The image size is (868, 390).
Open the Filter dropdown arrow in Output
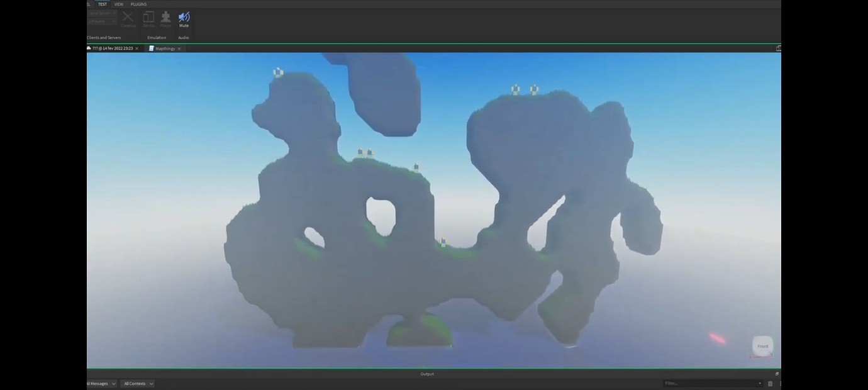point(760,383)
